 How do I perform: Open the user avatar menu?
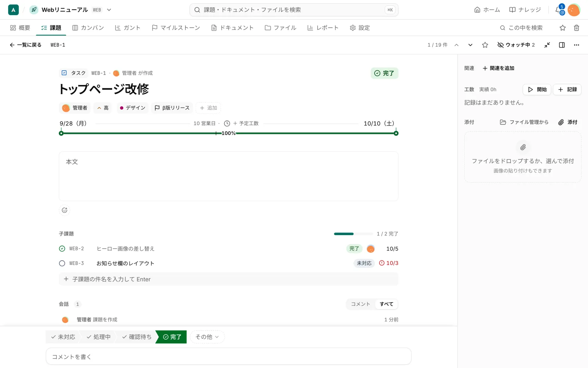tap(574, 10)
